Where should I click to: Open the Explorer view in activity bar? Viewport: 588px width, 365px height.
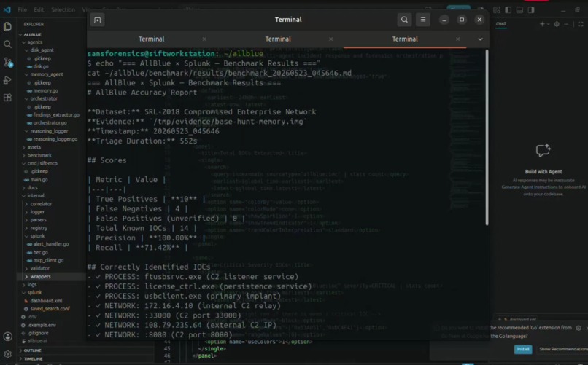click(x=7, y=26)
